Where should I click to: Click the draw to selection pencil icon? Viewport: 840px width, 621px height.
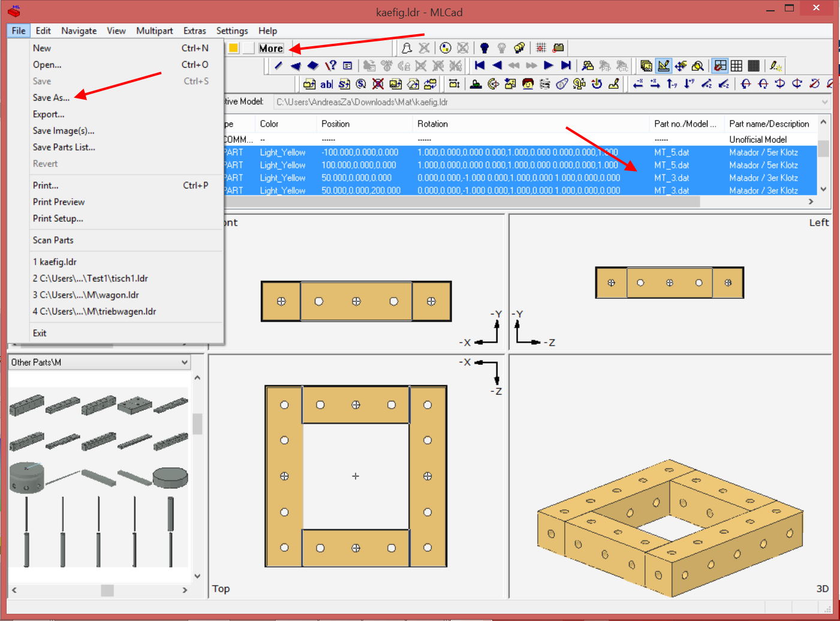click(x=776, y=66)
